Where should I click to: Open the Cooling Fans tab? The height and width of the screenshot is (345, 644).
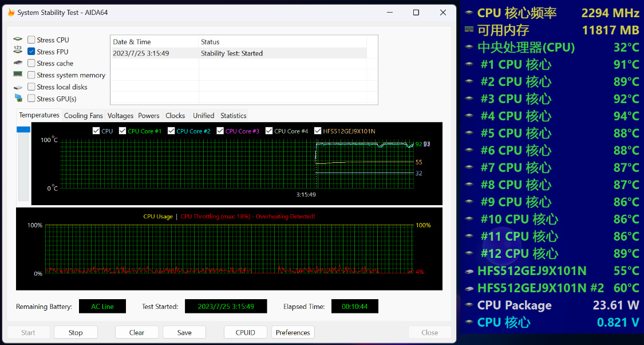point(84,116)
